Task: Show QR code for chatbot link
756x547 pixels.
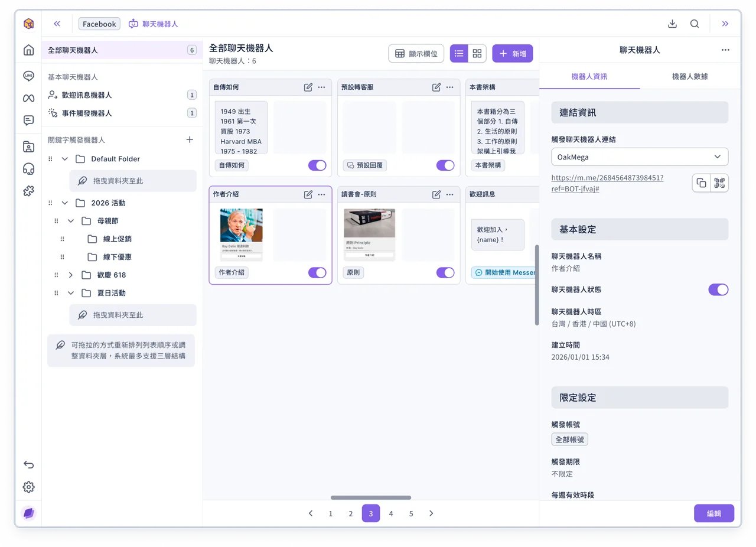Action: [x=719, y=183]
